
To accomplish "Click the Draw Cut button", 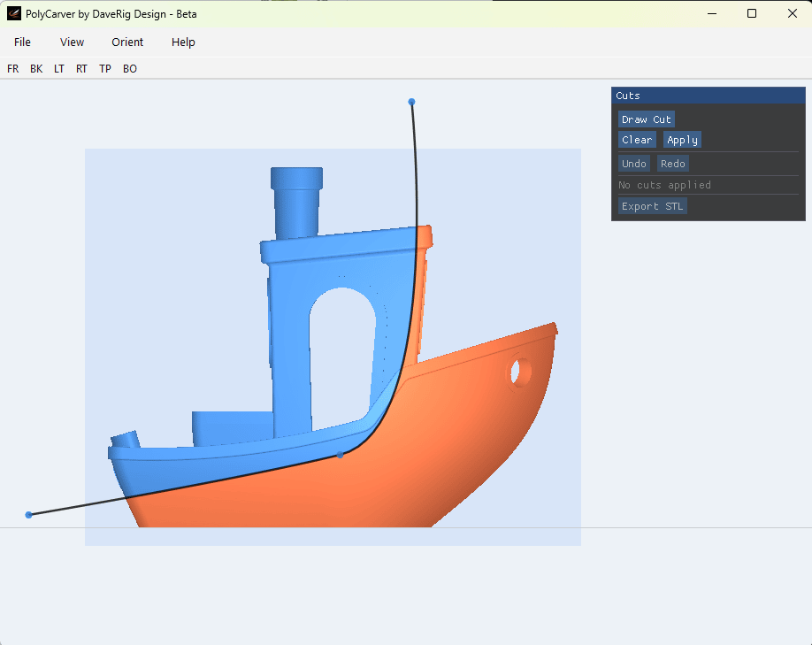I will coord(647,119).
